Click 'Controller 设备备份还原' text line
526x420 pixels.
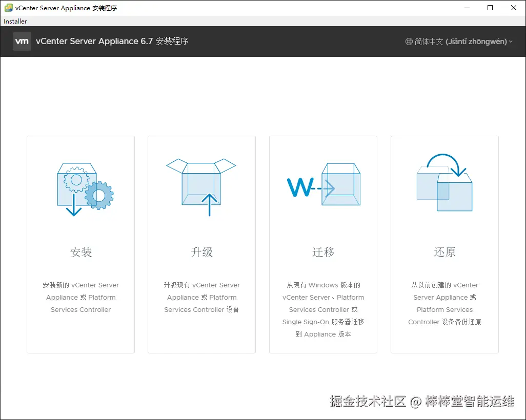(x=444, y=322)
